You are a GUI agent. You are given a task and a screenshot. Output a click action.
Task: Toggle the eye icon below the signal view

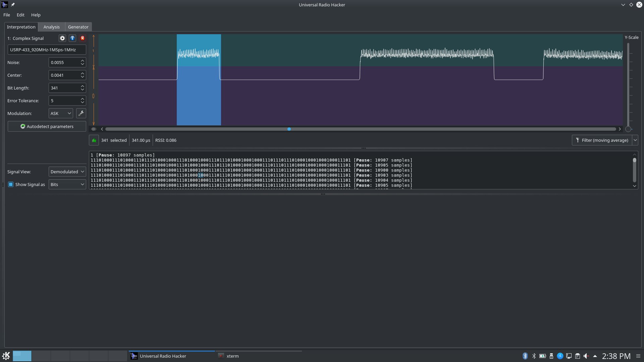tap(94, 129)
